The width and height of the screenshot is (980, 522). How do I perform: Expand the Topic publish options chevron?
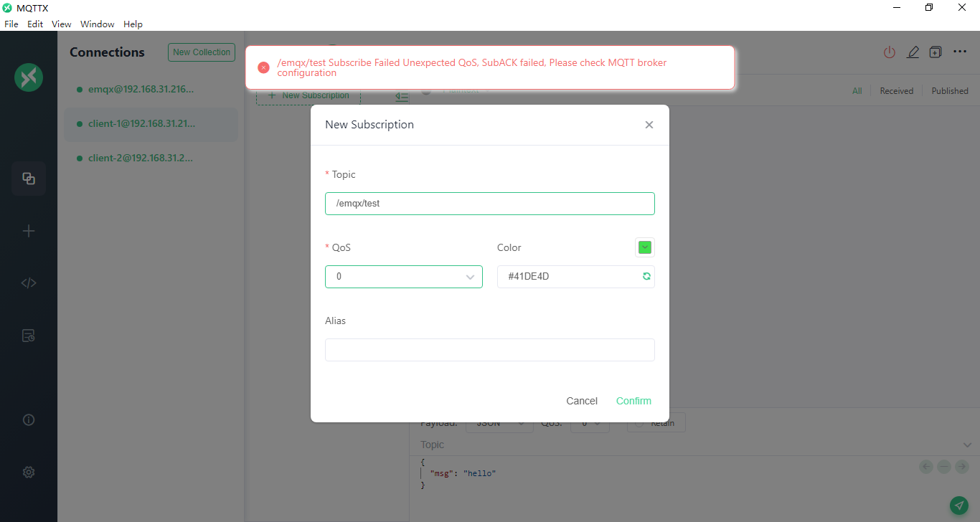[x=967, y=445]
